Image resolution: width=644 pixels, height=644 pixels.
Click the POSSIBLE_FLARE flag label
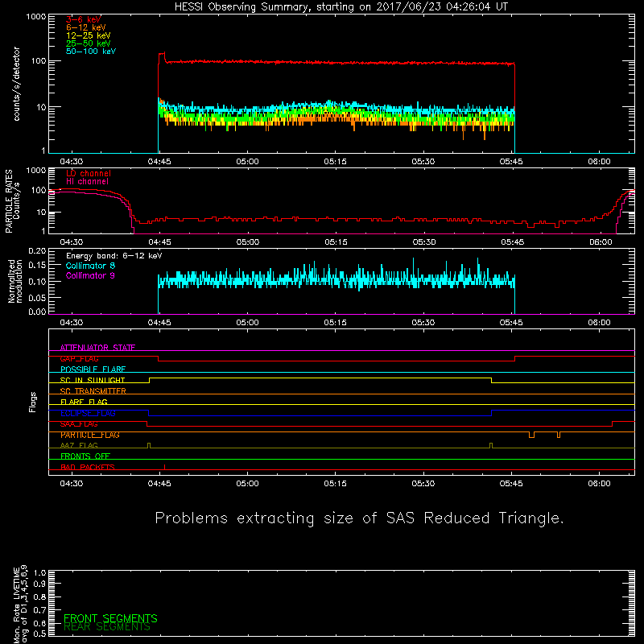click(x=93, y=369)
